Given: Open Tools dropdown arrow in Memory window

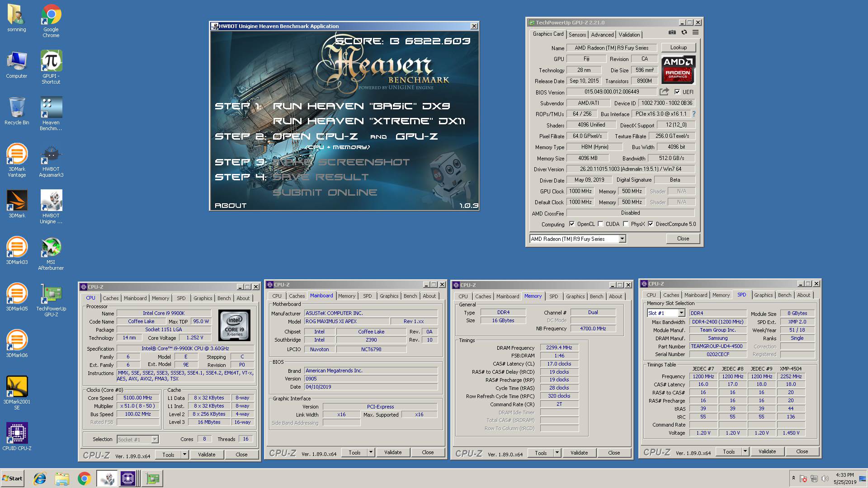Looking at the screenshot, I should pyautogui.click(x=557, y=453).
